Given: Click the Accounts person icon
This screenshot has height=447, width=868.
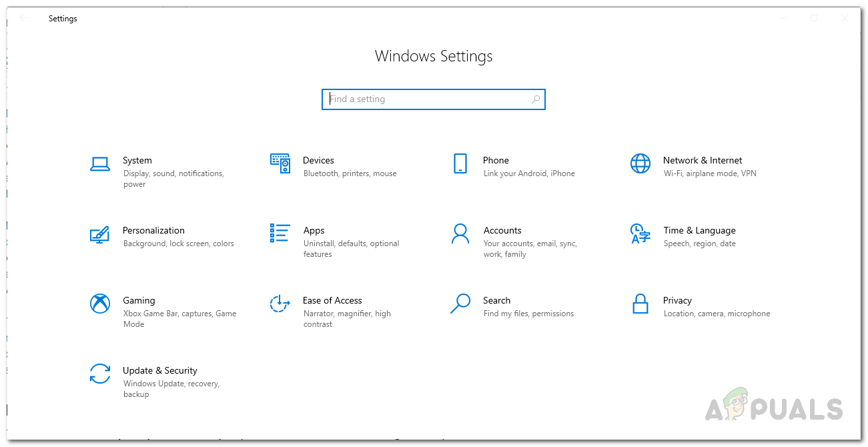Looking at the screenshot, I should (460, 234).
